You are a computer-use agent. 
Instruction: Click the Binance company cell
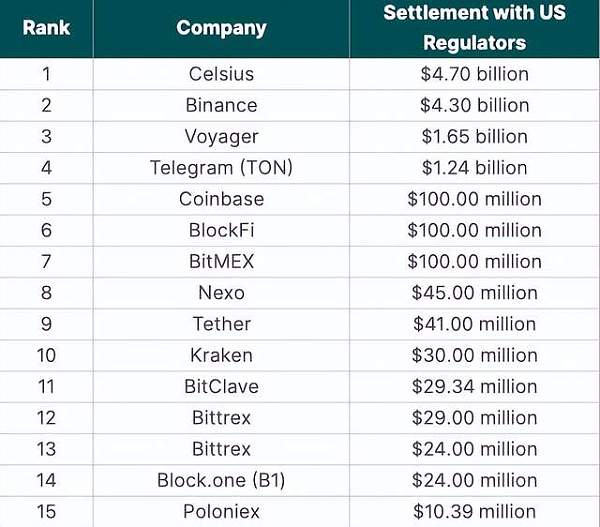221,105
